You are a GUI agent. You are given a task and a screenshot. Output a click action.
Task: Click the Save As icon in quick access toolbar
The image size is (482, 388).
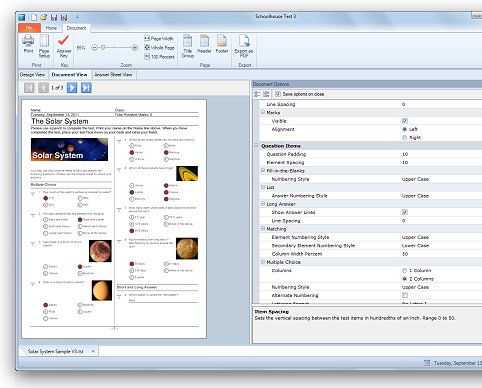click(64, 17)
